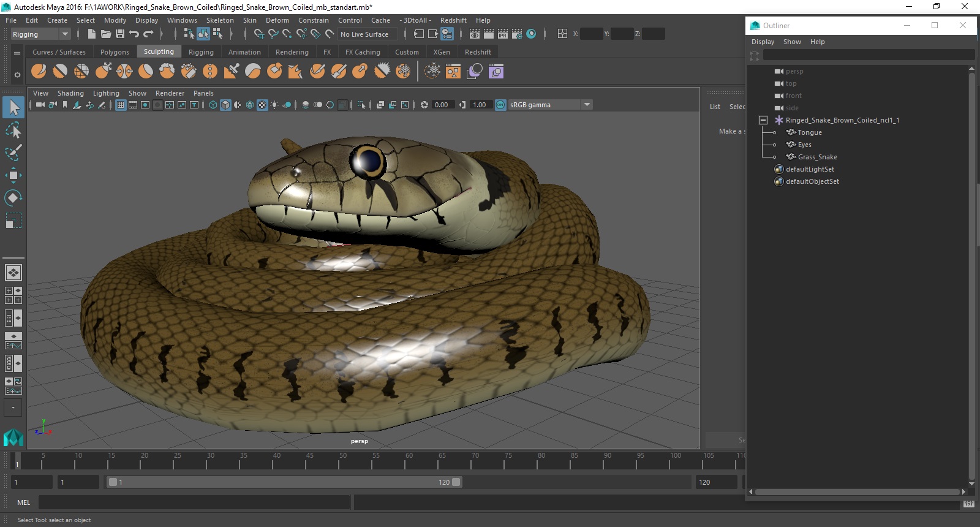Toggle snap to grids

pyautogui.click(x=259, y=34)
